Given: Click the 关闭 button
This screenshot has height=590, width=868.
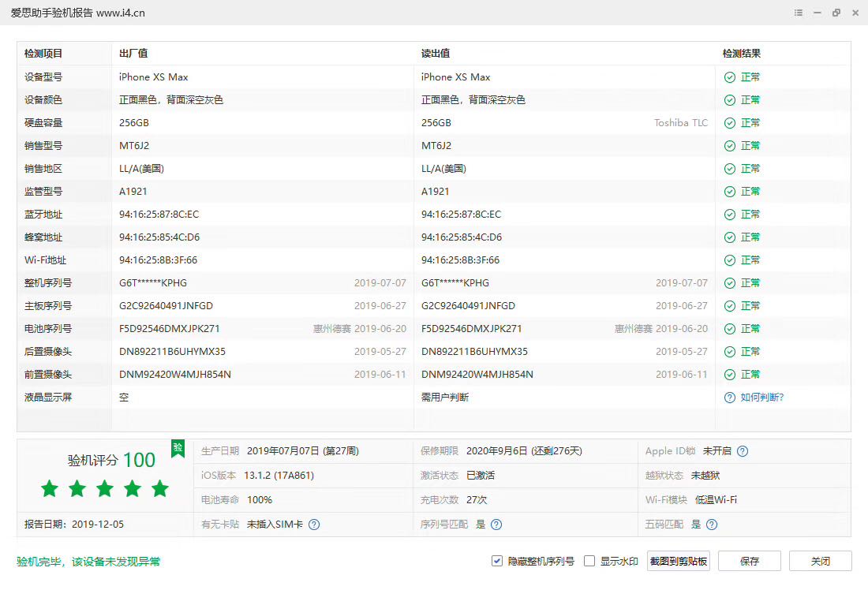Looking at the screenshot, I should [x=821, y=562].
